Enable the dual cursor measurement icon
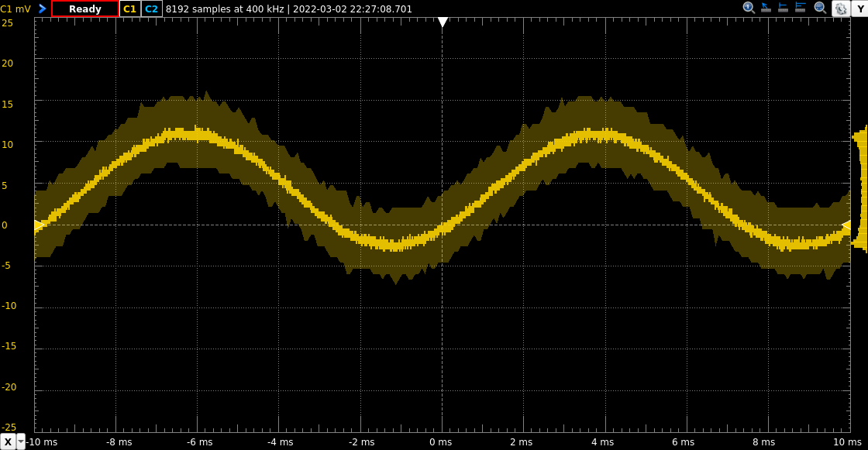This screenshot has height=450, width=868. tap(800, 7)
